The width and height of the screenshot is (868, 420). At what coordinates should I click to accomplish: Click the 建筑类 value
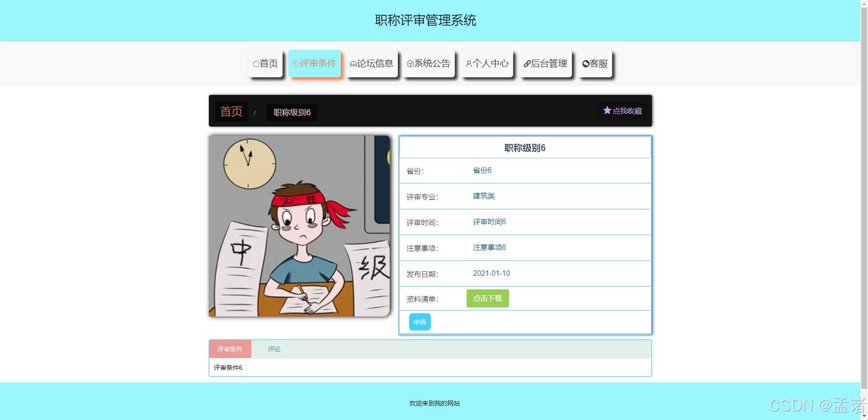pyautogui.click(x=484, y=196)
